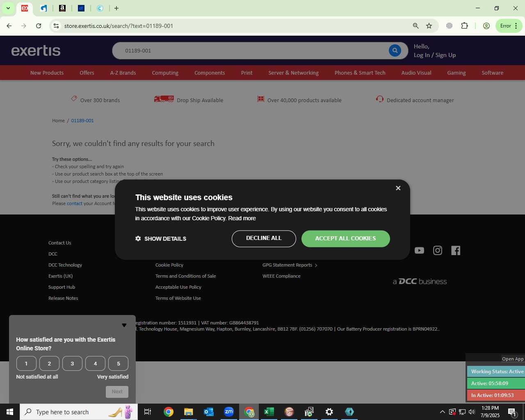Bookmark this page with star icon
Screen dimensions: 525x420
coord(429,26)
